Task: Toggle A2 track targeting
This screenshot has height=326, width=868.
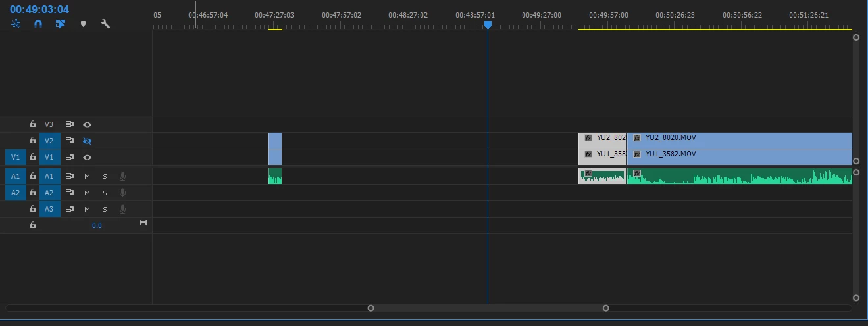Action: (x=49, y=193)
